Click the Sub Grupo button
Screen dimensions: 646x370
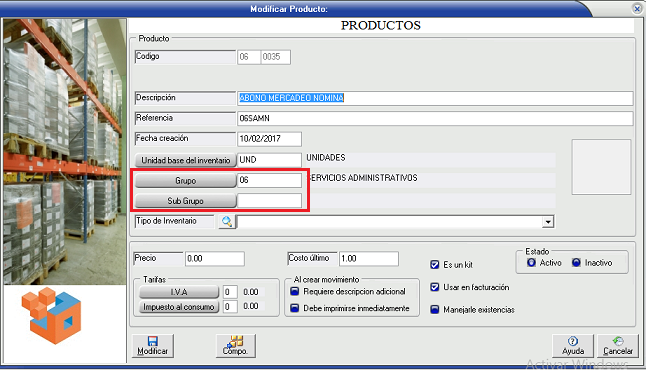pyautogui.click(x=185, y=201)
